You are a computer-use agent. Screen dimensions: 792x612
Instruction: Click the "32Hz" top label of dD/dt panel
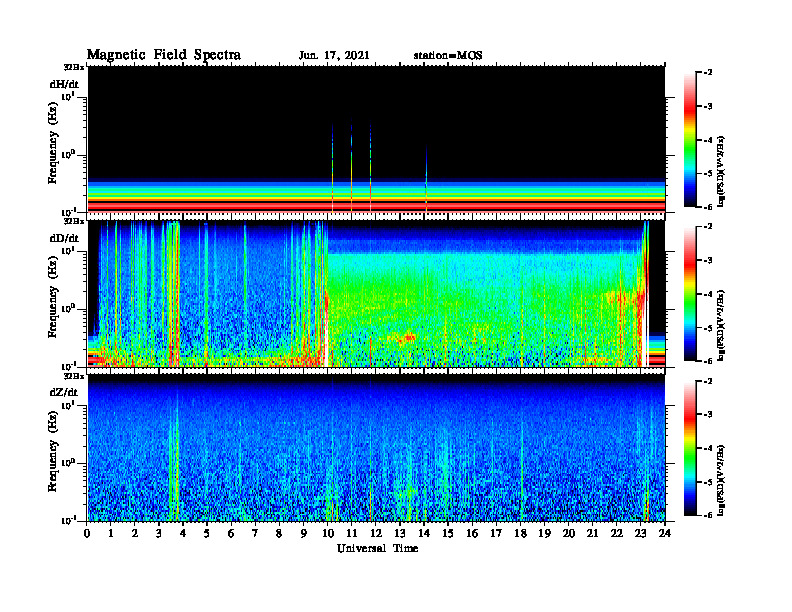(73, 221)
